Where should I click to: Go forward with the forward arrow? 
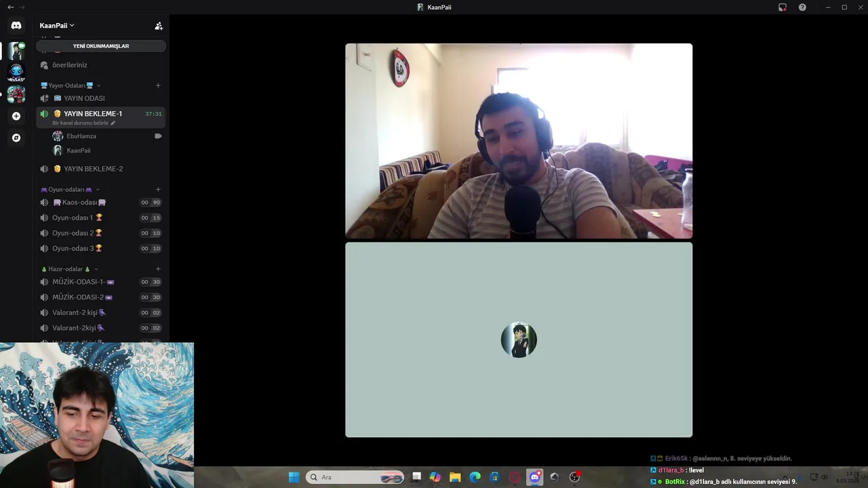point(22,7)
